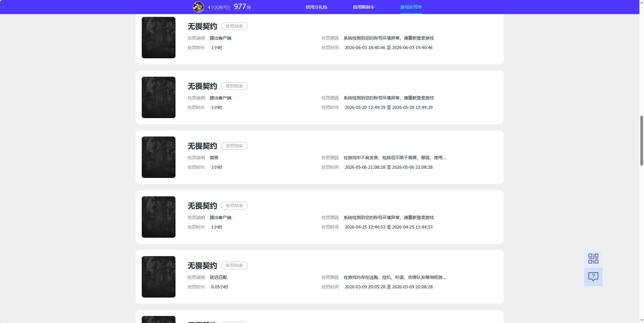The image size is (644, 323).
Task: Click the 4 [QQ账号] account label
Action: tap(218, 7)
